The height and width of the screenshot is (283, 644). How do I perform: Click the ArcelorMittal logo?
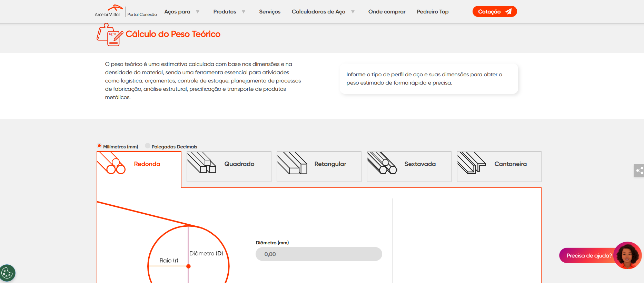[x=108, y=11]
